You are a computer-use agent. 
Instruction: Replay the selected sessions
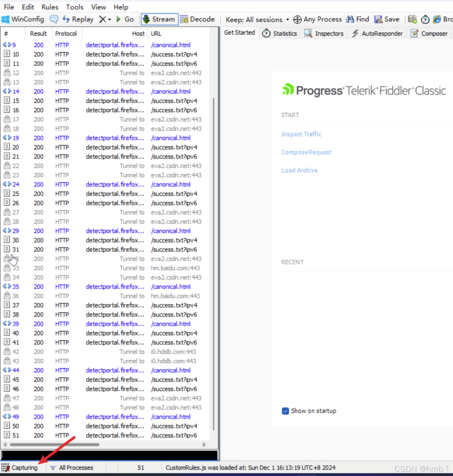coord(78,19)
